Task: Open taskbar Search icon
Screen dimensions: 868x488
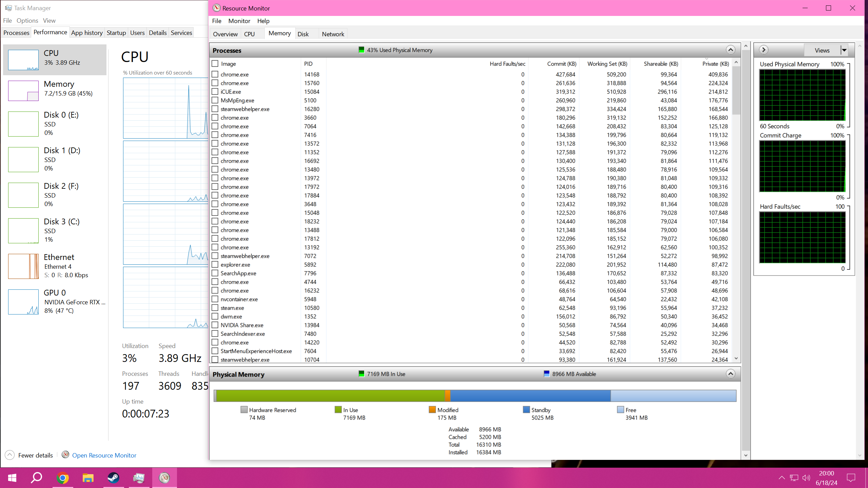Action: (x=37, y=478)
